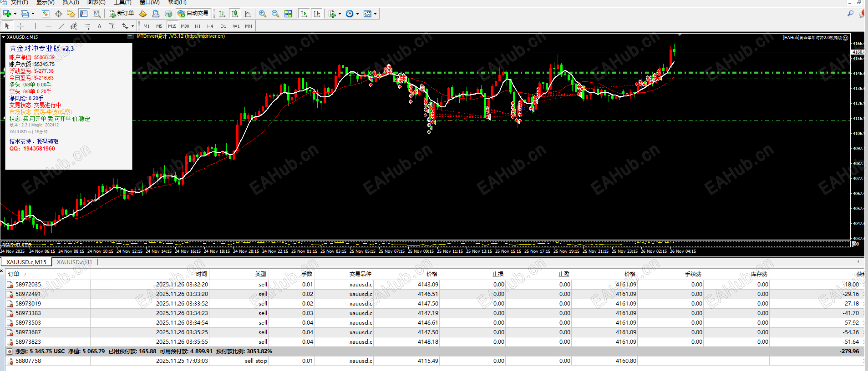Close the terminal panel with the x
This screenshot has height=371, width=868.
[x=2, y=271]
